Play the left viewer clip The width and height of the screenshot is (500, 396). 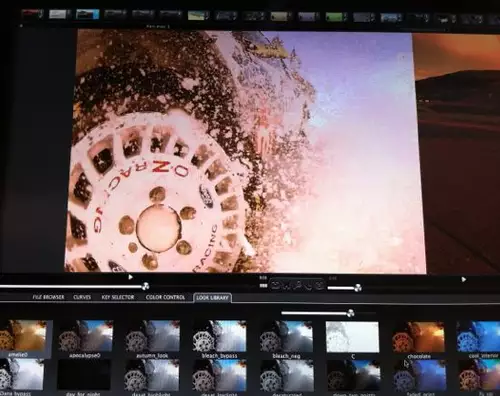tap(130, 277)
